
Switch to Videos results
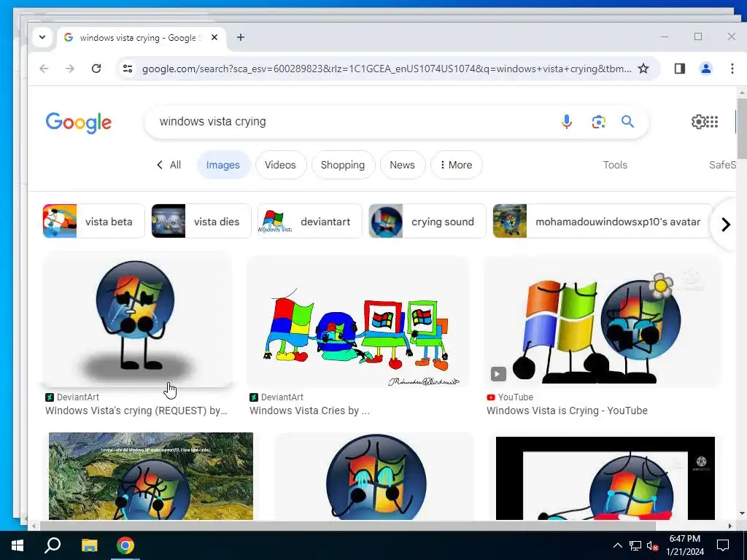click(280, 165)
